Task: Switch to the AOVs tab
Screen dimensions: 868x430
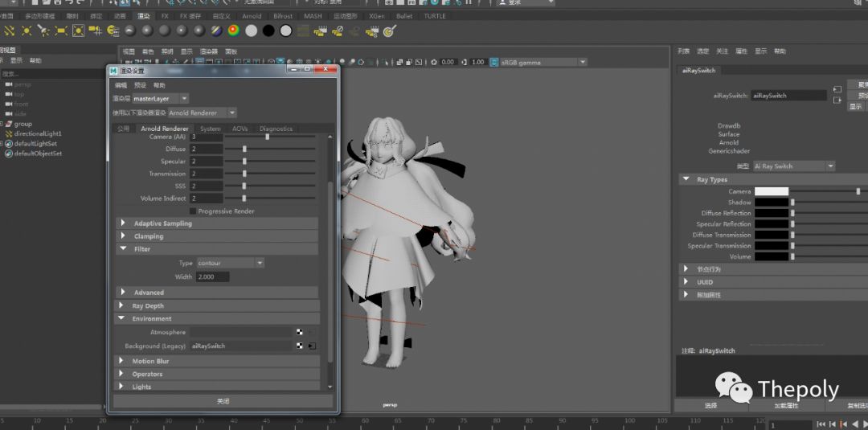Action: click(240, 129)
